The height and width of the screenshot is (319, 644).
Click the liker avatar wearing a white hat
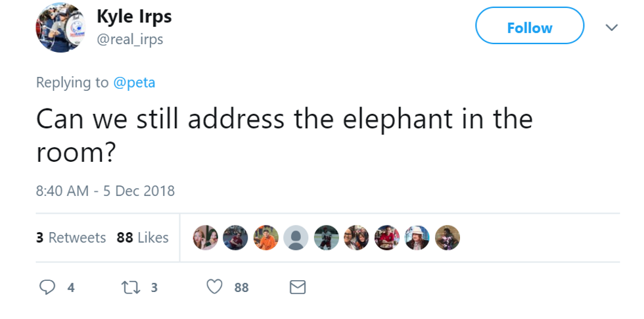417,237
